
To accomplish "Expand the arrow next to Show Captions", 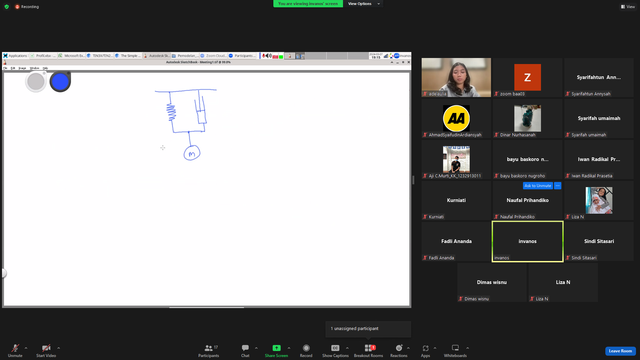I will [x=347, y=348].
